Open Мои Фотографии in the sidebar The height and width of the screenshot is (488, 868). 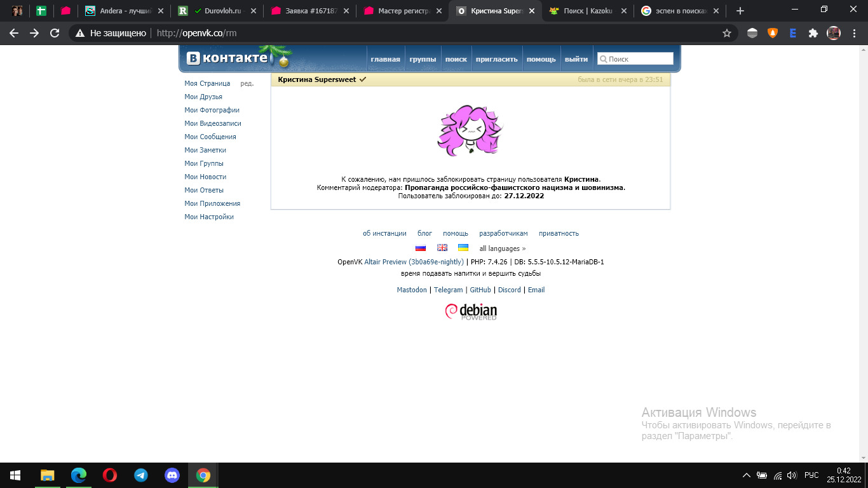(x=212, y=110)
